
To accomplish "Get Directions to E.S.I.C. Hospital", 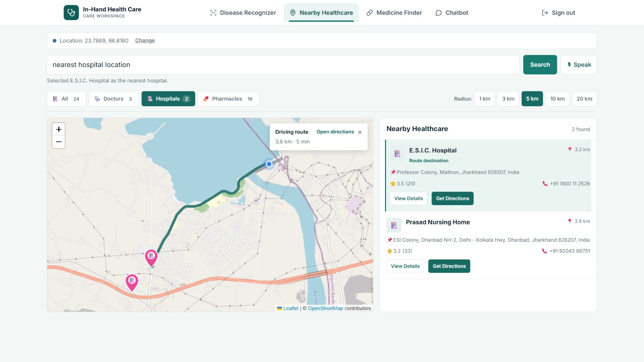I will (x=452, y=199).
